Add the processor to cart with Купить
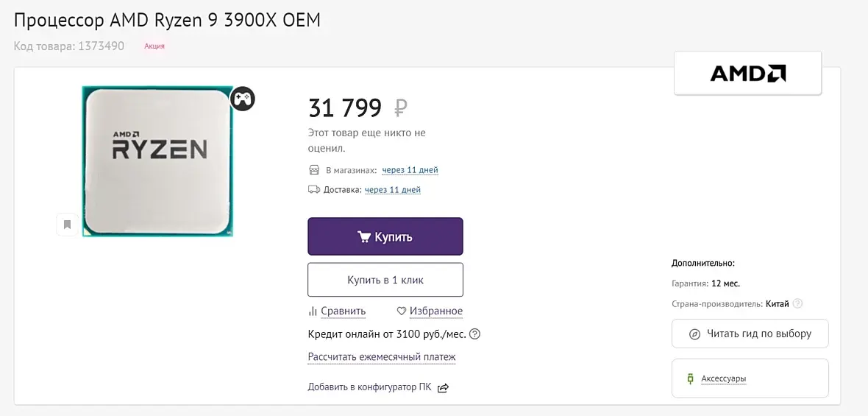 (385, 236)
